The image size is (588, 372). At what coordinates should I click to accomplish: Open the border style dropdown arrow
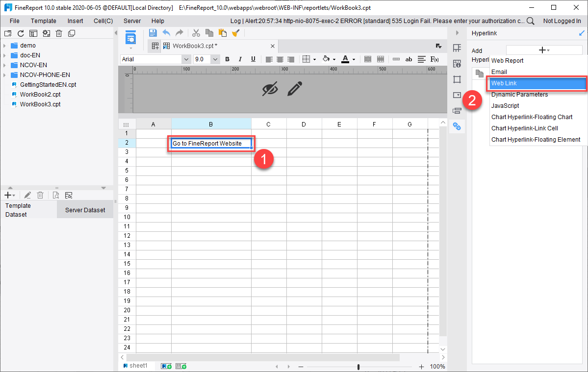click(x=314, y=60)
